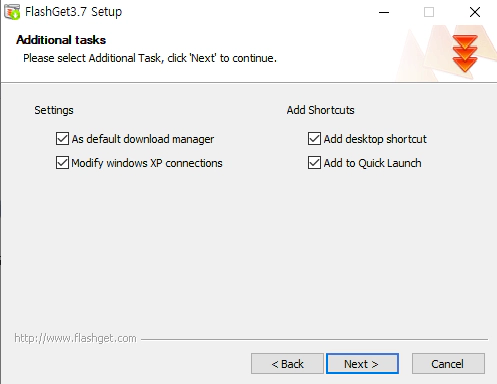497x384 pixels.
Task: Click the FlashGet3.7 Setup title text
Action: 74,12
